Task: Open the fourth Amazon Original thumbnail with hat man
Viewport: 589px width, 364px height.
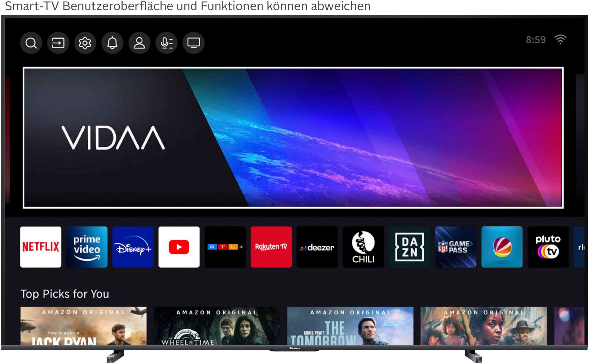Action: [484, 326]
